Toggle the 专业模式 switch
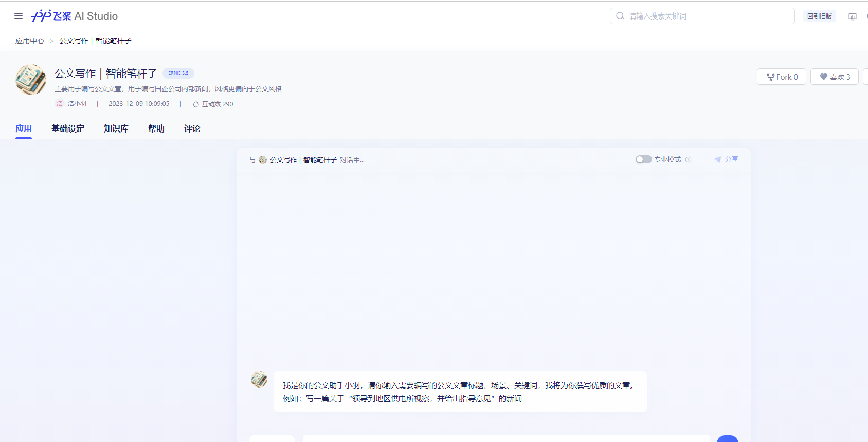Screen dimensions: 868x442 [643, 159]
